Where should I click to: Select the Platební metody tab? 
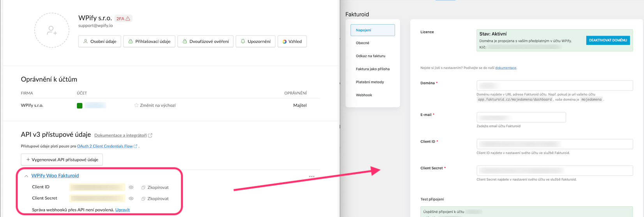coord(370,82)
